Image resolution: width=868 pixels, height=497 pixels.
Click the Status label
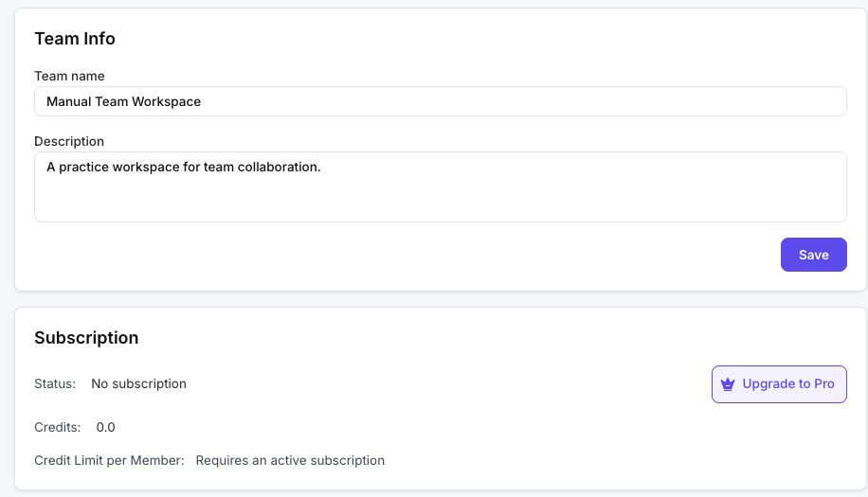tap(55, 383)
